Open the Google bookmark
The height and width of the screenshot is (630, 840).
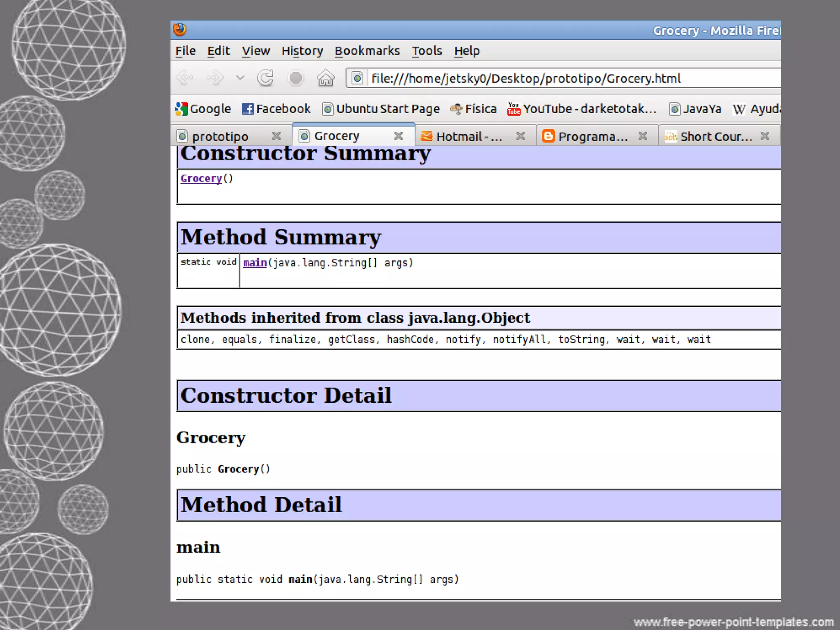[203, 109]
